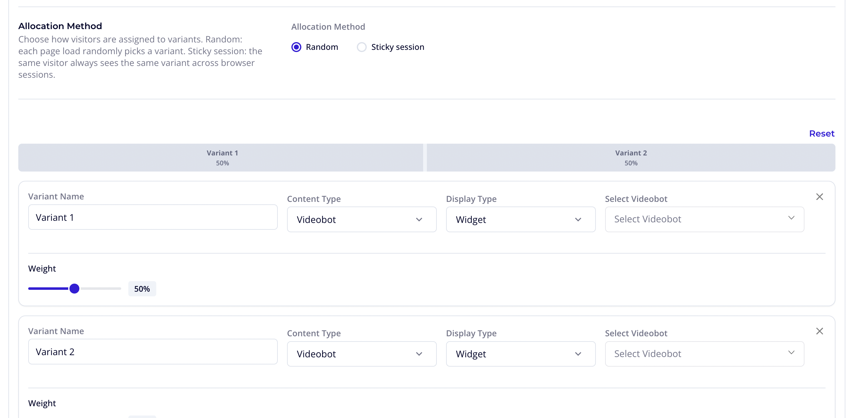Click the 50% weight value box
The height and width of the screenshot is (418, 868).
click(x=142, y=289)
